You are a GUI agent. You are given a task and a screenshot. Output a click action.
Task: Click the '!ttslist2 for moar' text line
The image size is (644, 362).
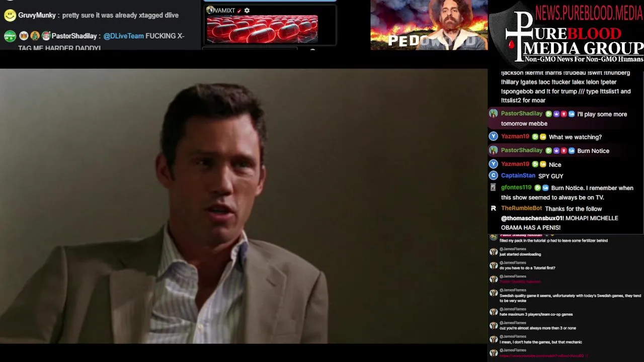523,101
